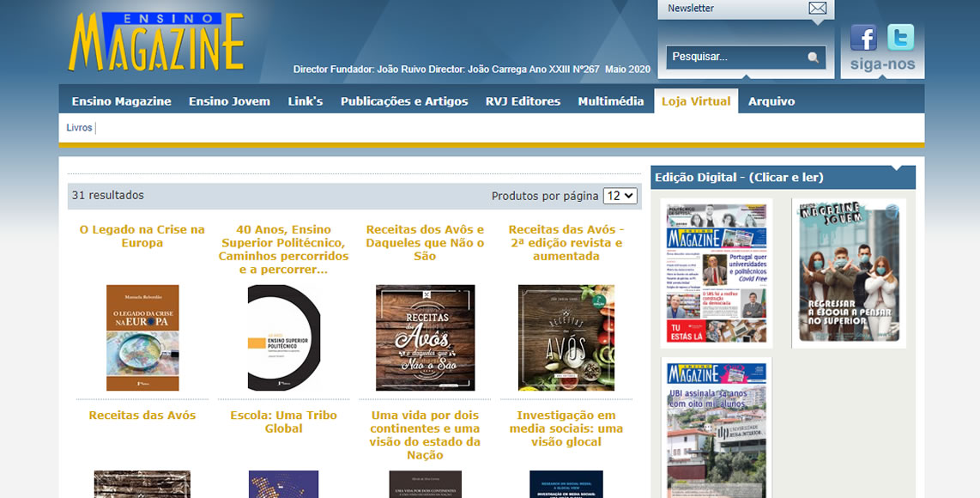
Task: Click the search magnifier icon
Action: 814,58
